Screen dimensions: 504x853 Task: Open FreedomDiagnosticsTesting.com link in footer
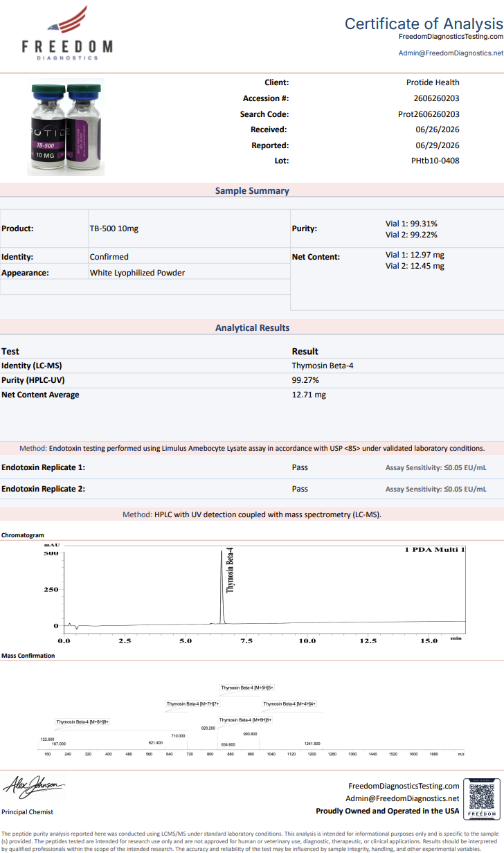click(404, 786)
